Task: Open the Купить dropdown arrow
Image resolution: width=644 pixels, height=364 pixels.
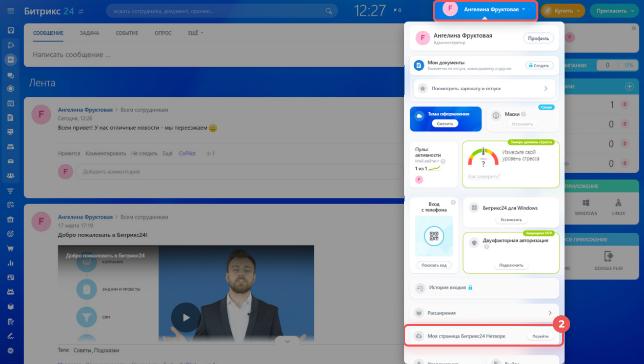Action: click(x=578, y=10)
